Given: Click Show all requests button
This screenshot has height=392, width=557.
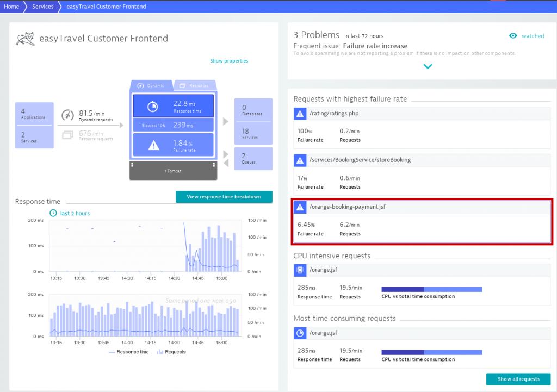Looking at the screenshot, I should (x=518, y=379).
